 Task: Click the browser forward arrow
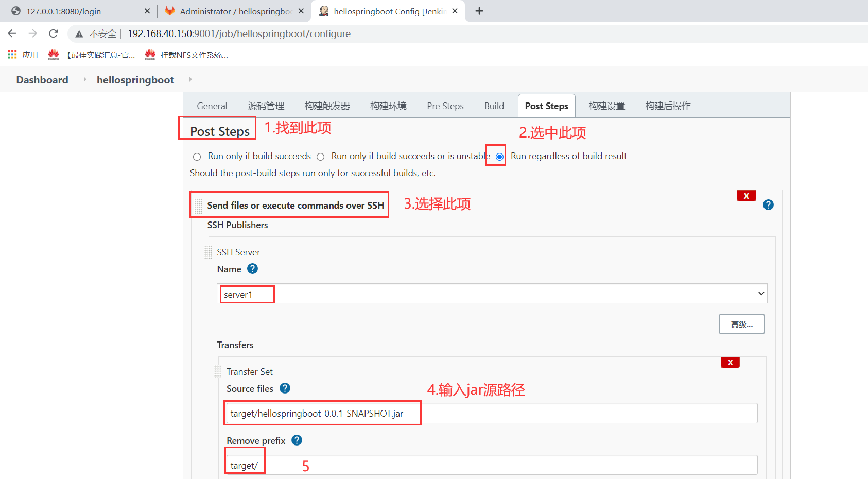tap(33, 33)
